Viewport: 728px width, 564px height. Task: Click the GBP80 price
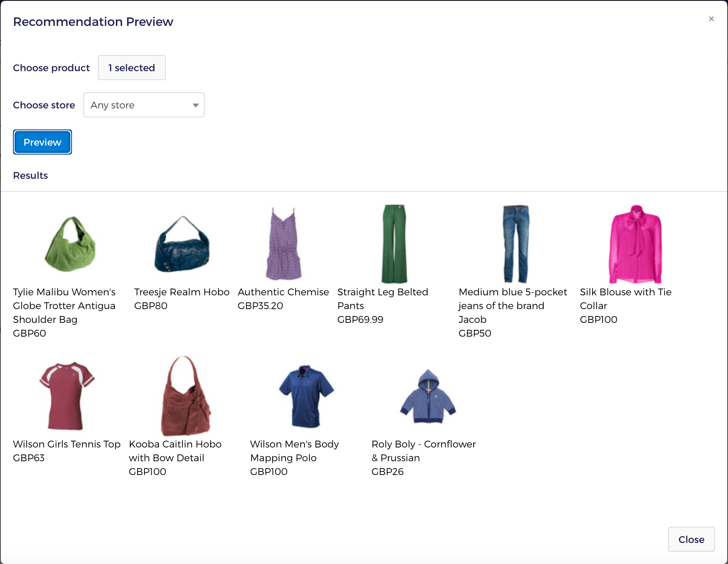point(151,305)
